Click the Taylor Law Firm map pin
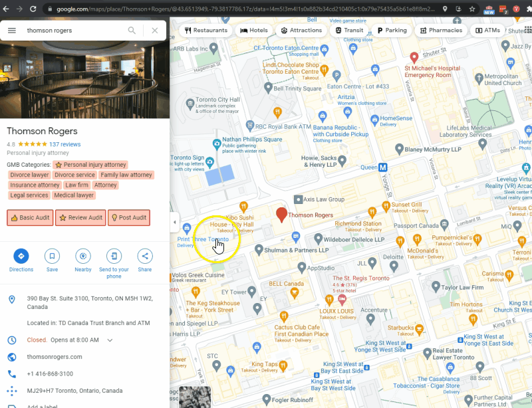 coord(436,287)
